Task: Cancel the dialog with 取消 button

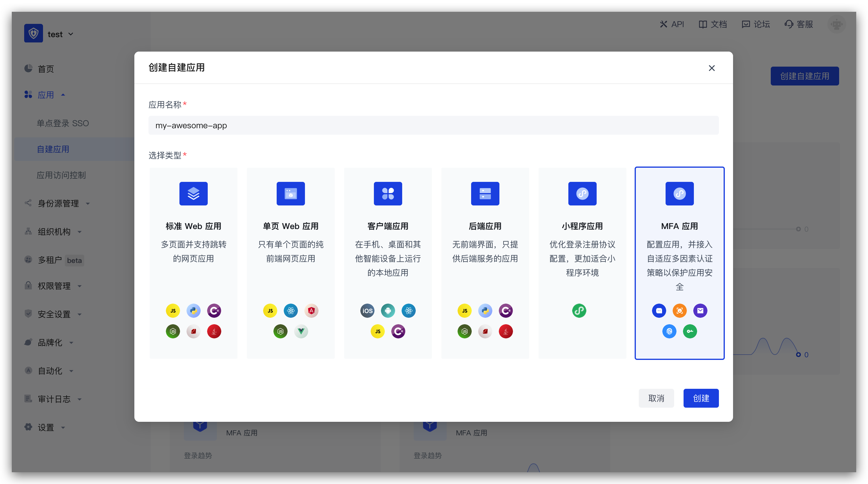Action: [x=656, y=398]
